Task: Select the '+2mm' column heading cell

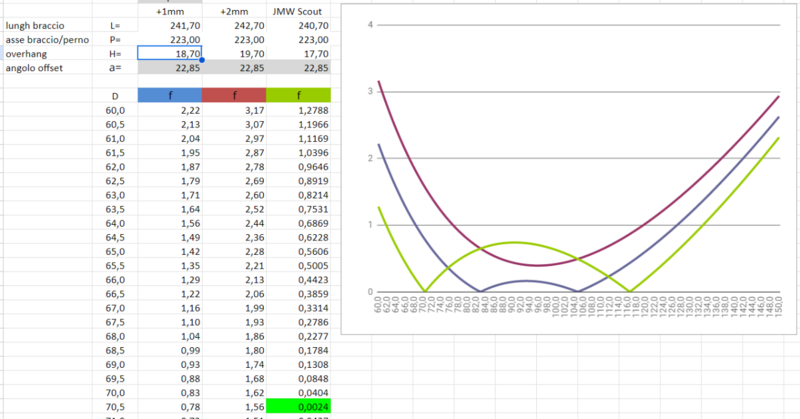Action: click(233, 10)
